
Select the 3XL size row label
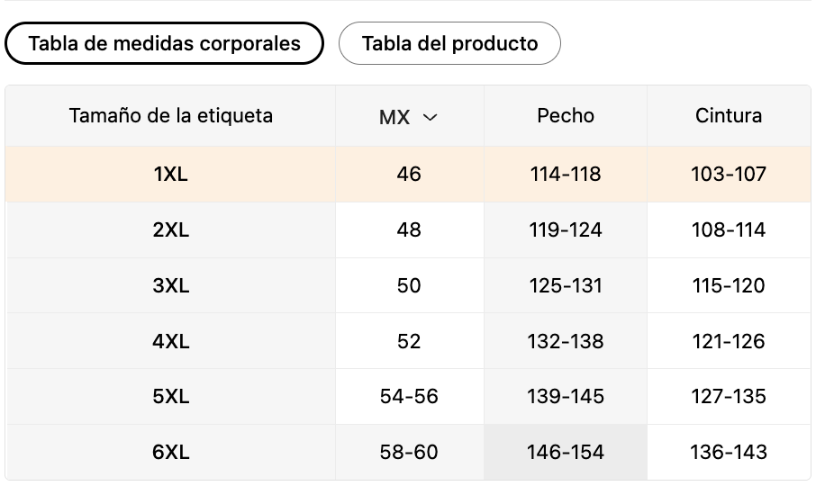[x=170, y=285]
